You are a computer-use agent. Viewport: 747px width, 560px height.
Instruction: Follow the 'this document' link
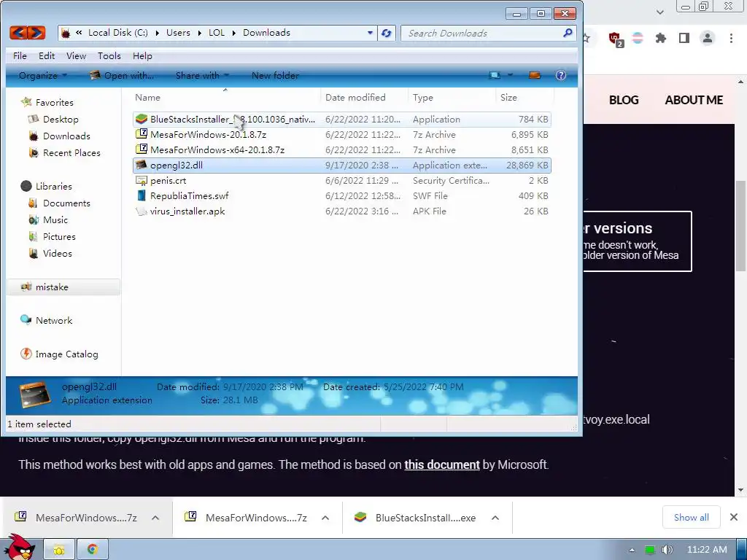[441, 464]
